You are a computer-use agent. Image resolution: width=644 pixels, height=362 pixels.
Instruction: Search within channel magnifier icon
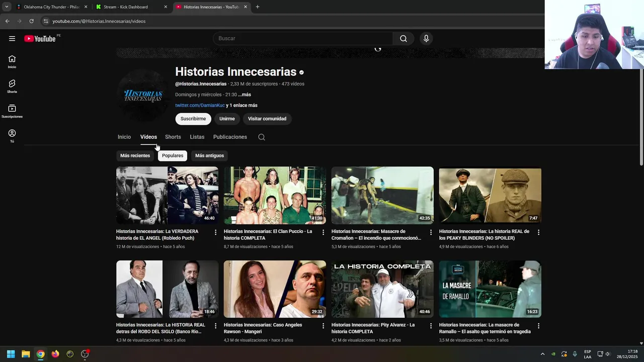[x=262, y=137]
